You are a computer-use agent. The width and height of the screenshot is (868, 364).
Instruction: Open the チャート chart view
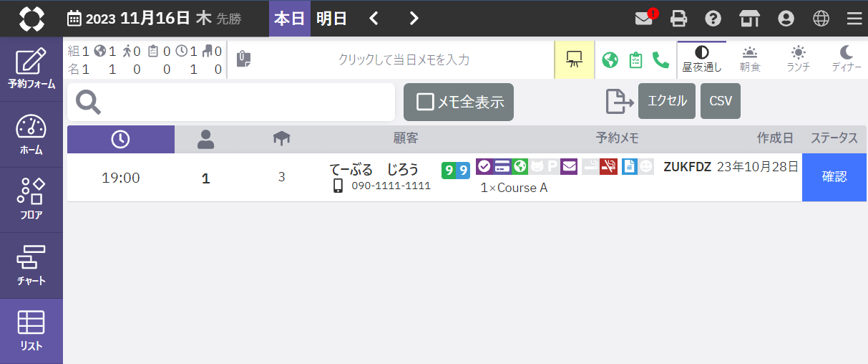[x=31, y=265]
